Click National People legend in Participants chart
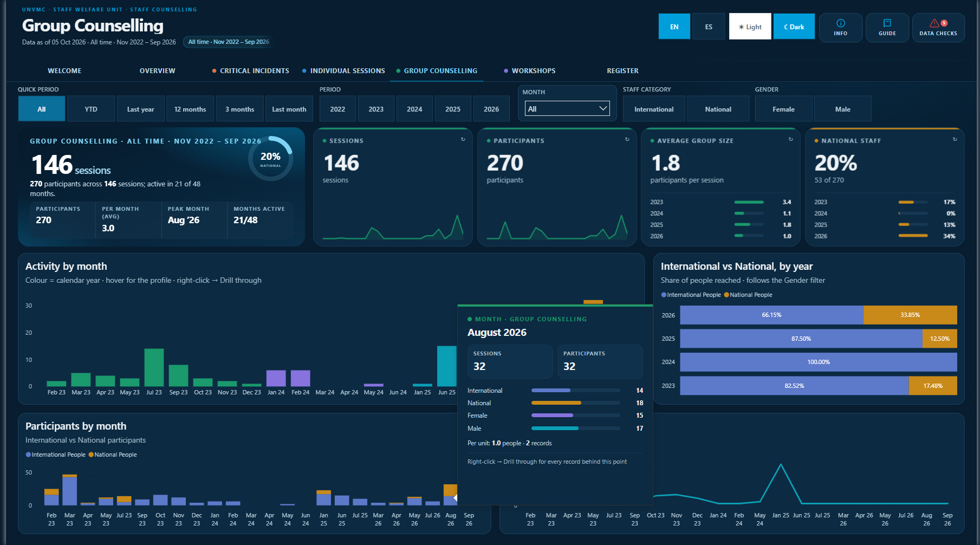980x545 pixels. 113,455
